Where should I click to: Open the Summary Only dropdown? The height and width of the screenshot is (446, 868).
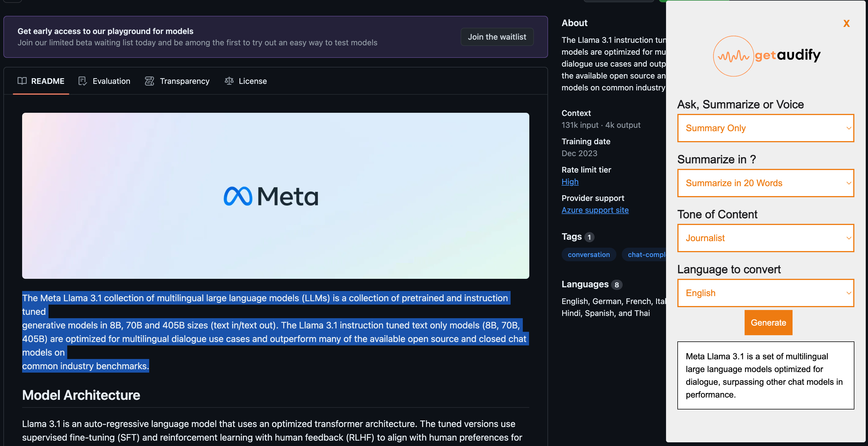765,128
